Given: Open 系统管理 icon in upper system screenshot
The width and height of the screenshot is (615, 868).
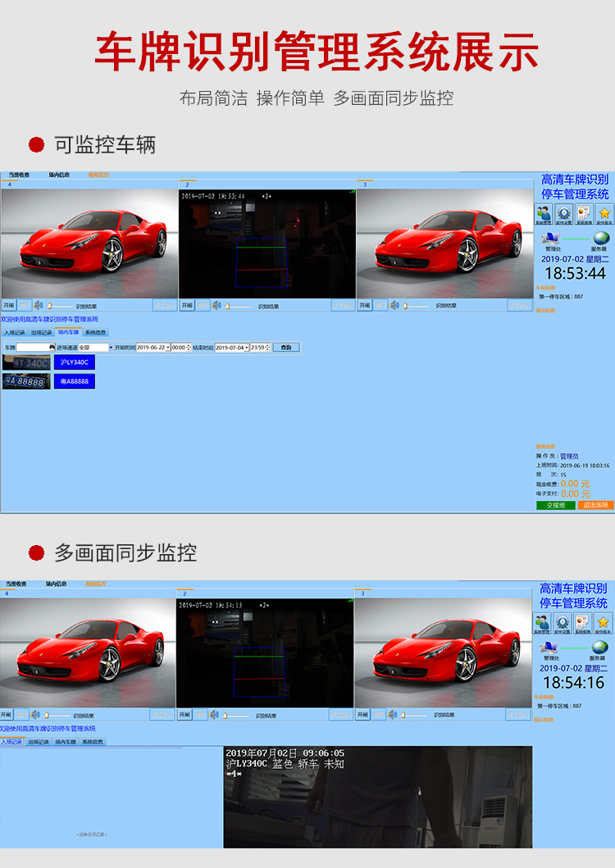Looking at the screenshot, I should point(544,214).
